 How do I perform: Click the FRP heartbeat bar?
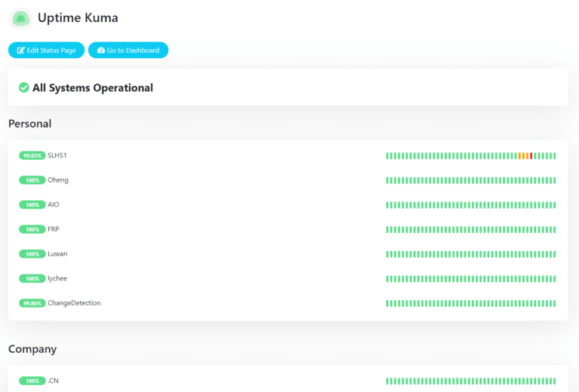pyautogui.click(x=470, y=230)
